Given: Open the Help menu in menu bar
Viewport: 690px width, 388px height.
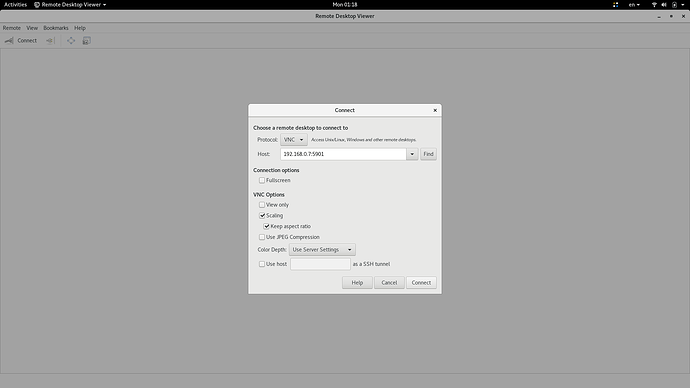Looking at the screenshot, I should point(80,28).
